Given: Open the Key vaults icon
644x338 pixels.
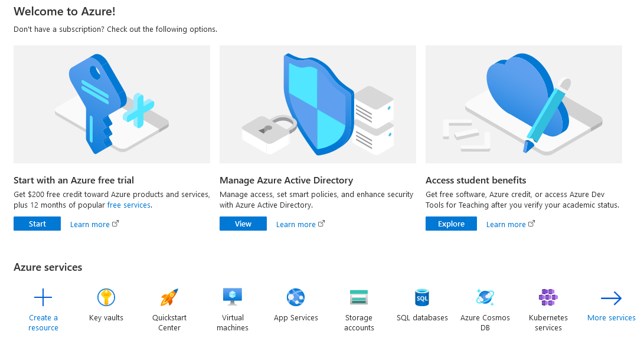Looking at the screenshot, I should pyautogui.click(x=106, y=297).
